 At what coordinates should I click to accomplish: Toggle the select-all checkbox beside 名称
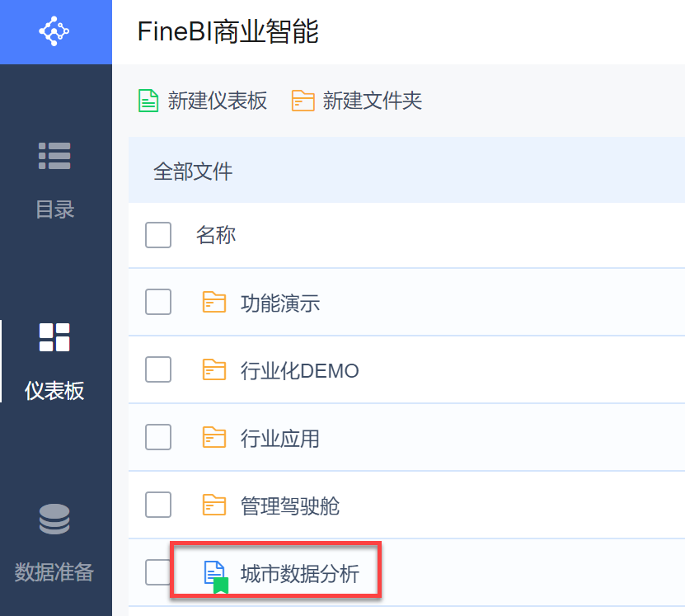point(158,235)
